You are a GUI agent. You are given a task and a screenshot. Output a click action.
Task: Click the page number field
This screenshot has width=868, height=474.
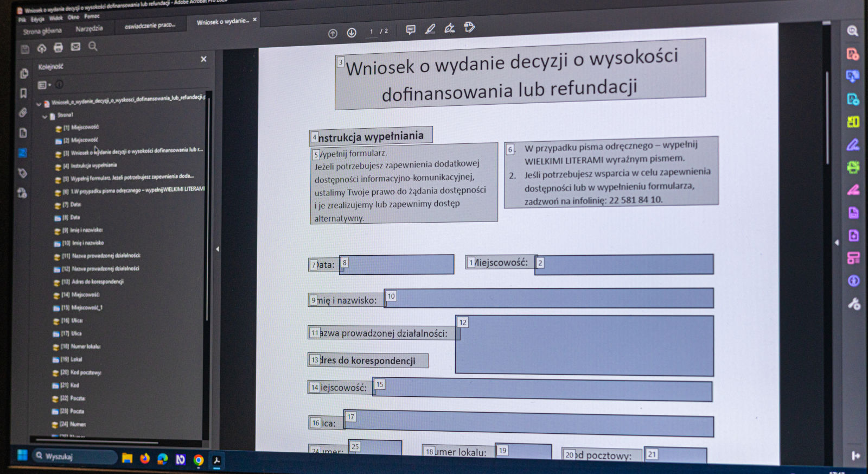(x=371, y=32)
